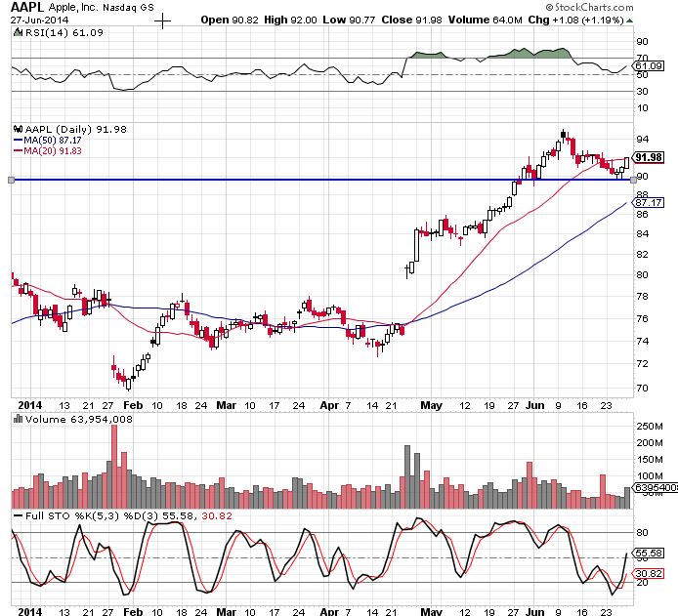This screenshot has height=616, width=678.
Task: Click the 'Apple, Inc.' company name
Action: (73, 8)
